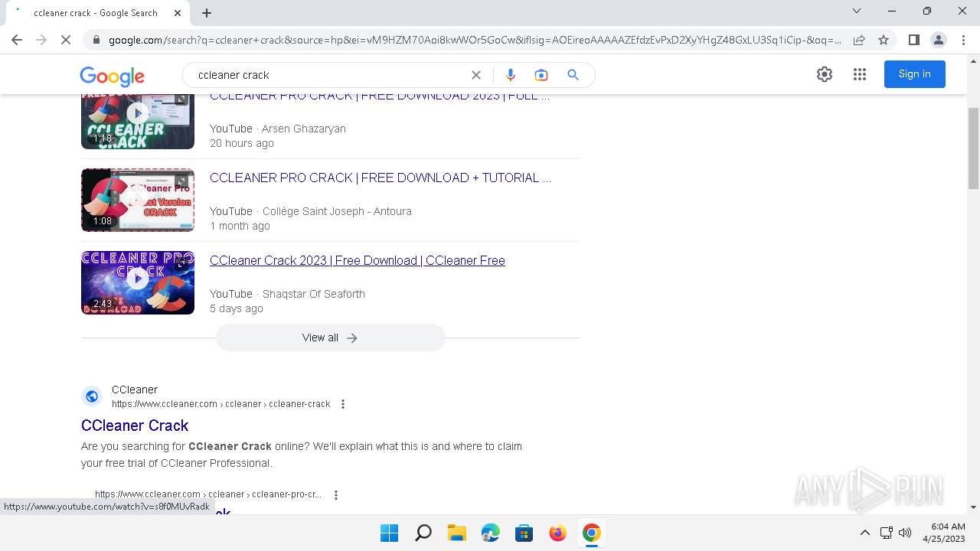Image resolution: width=980 pixels, height=551 pixels.
Task: Submit search with magnifier icon
Action: [573, 75]
